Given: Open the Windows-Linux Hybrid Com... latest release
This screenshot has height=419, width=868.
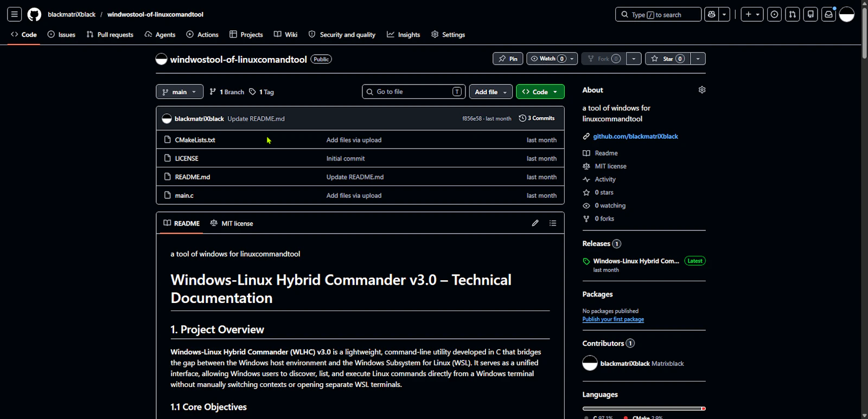Looking at the screenshot, I should pyautogui.click(x=636, y=261).
